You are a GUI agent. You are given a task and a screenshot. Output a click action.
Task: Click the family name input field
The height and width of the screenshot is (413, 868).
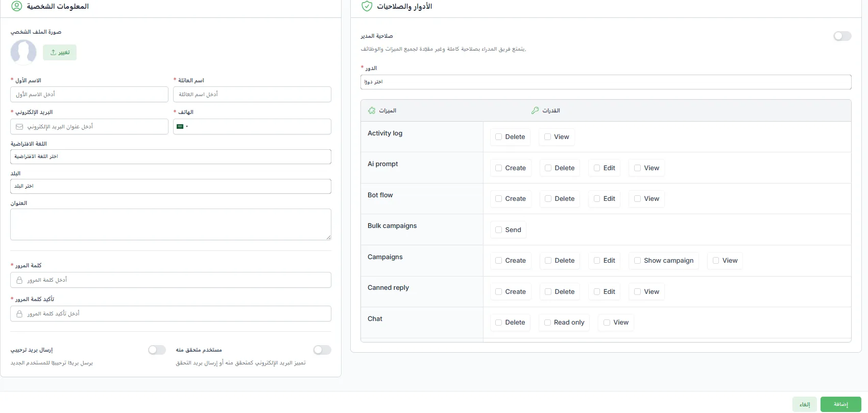point(252,95)
